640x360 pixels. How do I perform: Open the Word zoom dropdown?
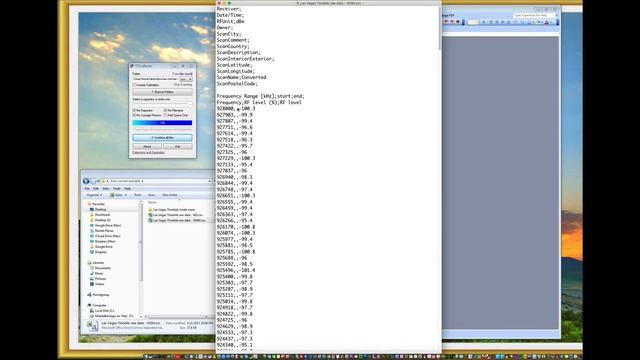coord(473,22)
